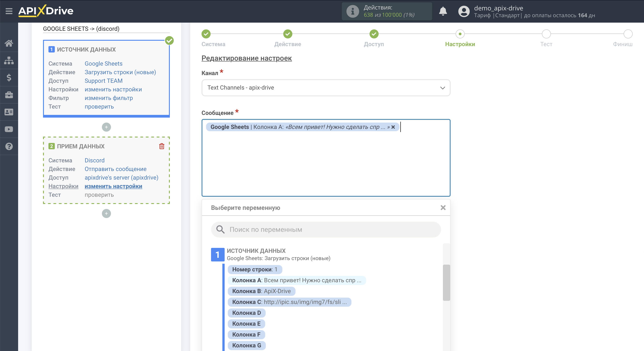Open billing dollar icon in sidebar
This screenshot has width=644, height=351.
9,78
